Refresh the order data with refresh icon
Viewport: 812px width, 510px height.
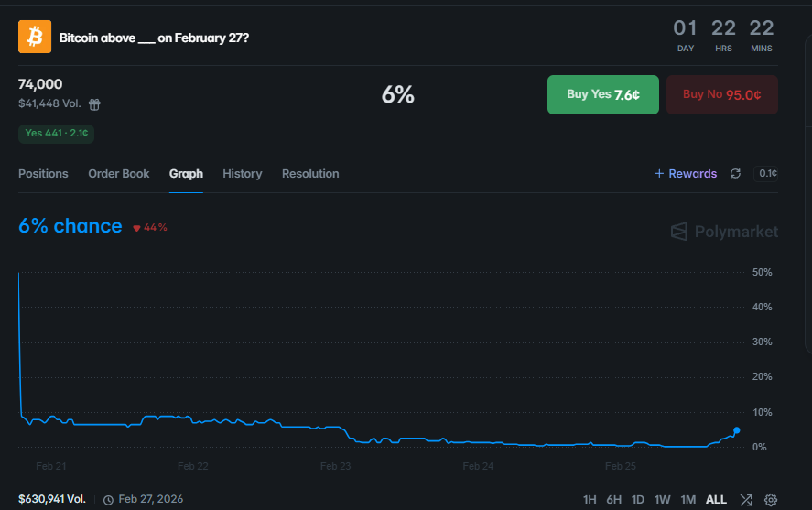735,173
